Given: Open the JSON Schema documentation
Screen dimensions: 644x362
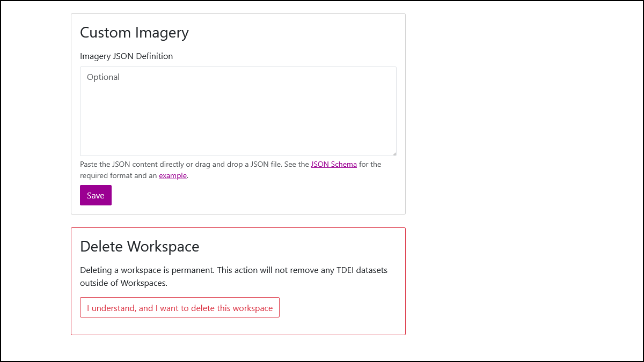Looking at the screenshot, I should click(x=334, y=164).
